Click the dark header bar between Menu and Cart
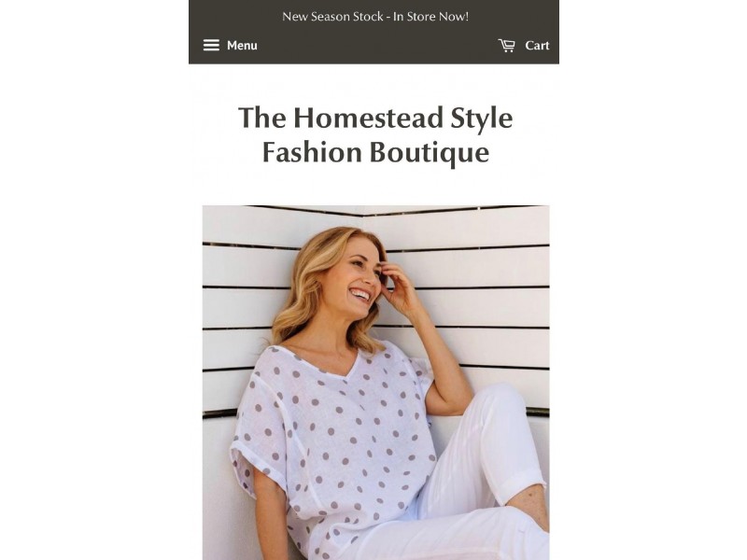This screenshot has height=560, width=747. pyautogui.click(x=376, y=46)
